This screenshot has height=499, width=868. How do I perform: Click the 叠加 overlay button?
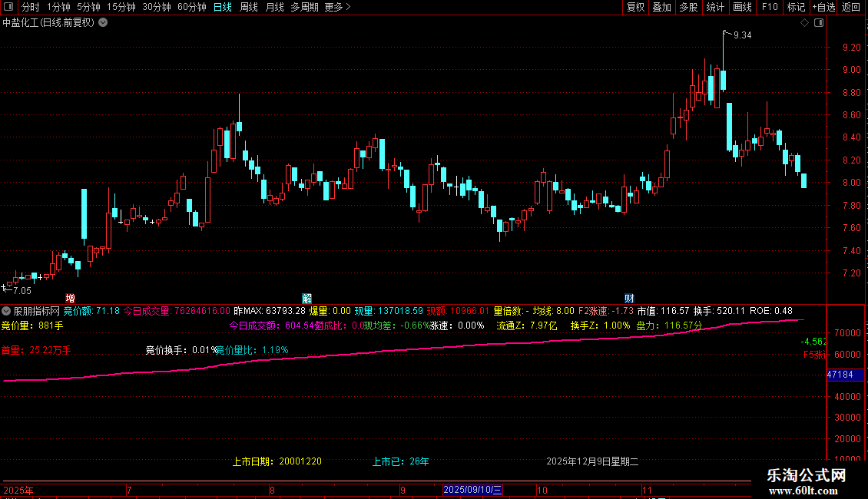(x=661, y=7)
